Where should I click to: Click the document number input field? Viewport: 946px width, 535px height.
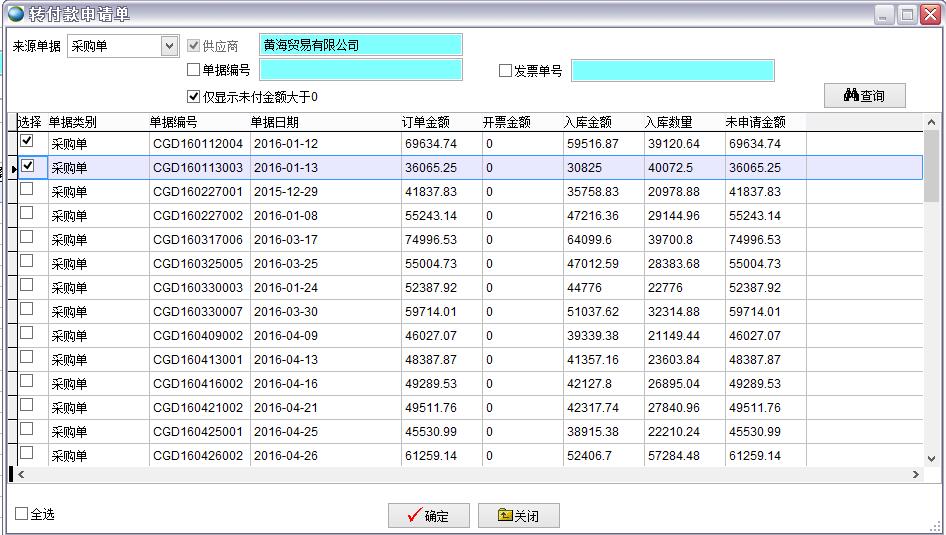coord(360,70)
